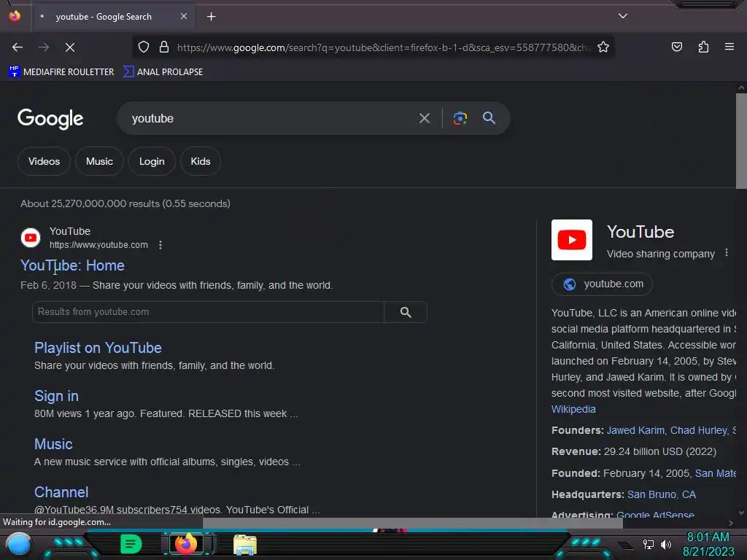Open the Pocket save icon

point(676,47)
